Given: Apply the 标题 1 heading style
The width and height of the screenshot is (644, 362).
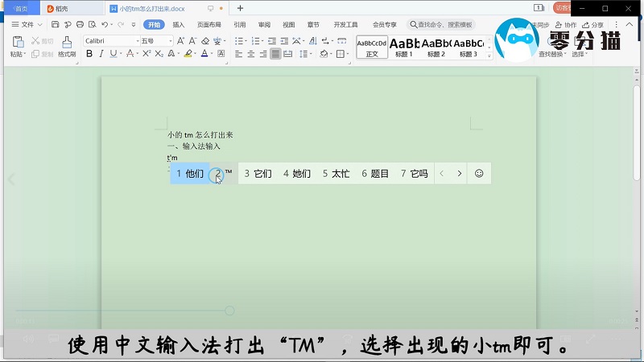Looking at the screenshot, I should tap(404, 47).
